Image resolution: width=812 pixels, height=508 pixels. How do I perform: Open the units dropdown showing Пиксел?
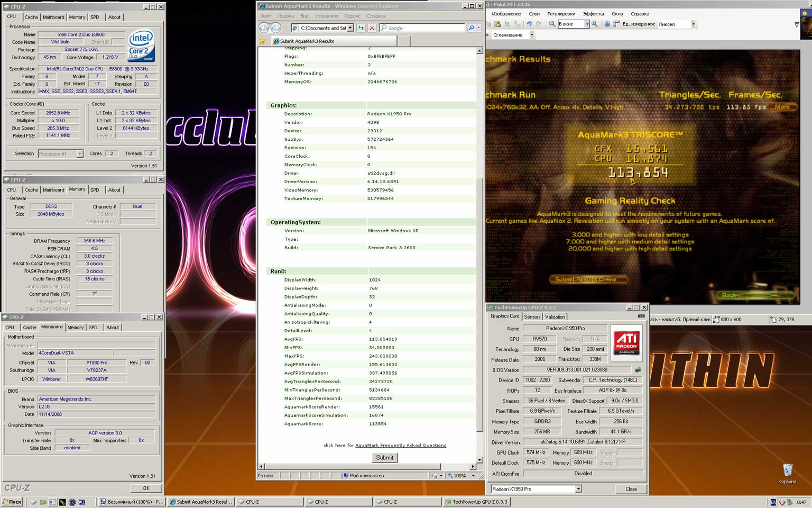693,24
